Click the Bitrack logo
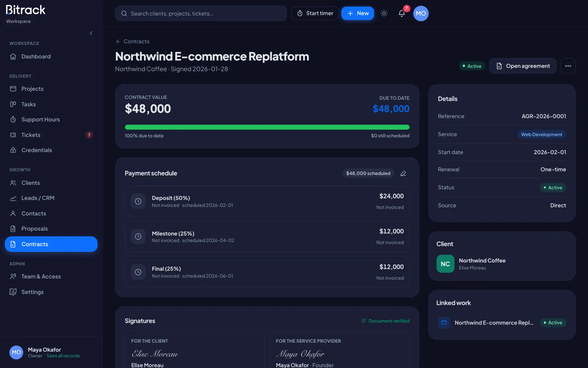 click(x=26, y=10)
